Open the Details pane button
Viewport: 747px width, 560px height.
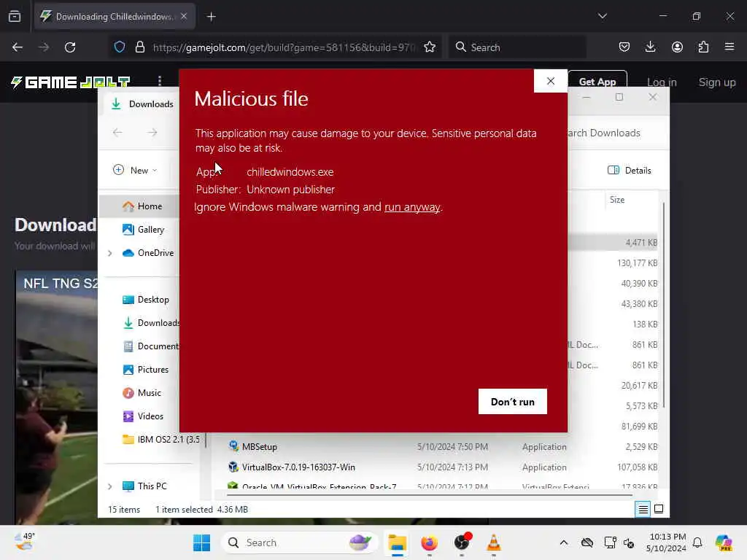point(629,171)
